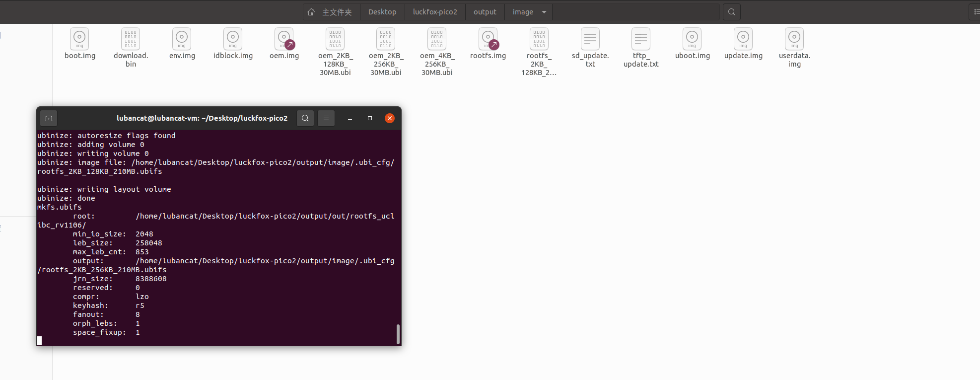
Task: Open file manager search button
Action: pyautogui.click(x=732, y=12)
